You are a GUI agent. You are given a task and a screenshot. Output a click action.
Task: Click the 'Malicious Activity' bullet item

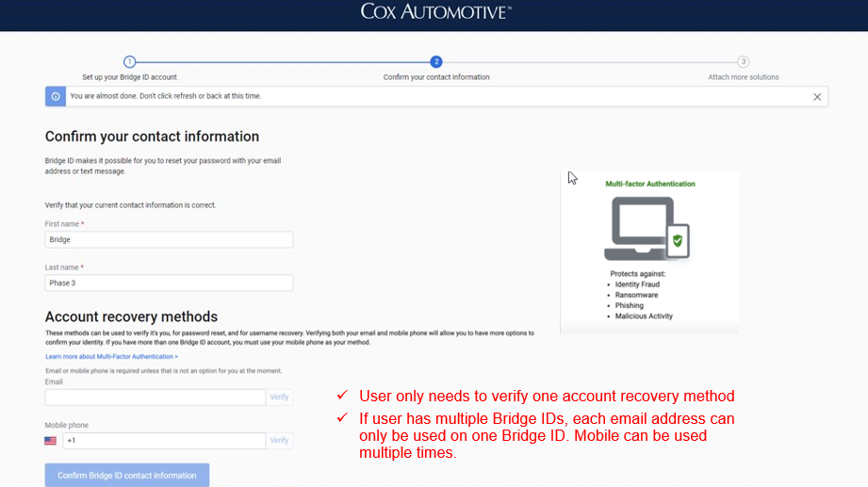[644, 316]
